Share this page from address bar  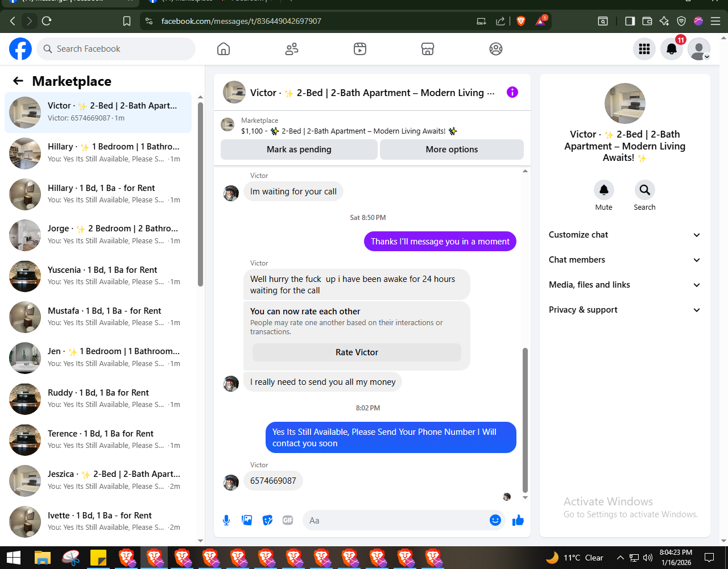(x=500, y=21)
